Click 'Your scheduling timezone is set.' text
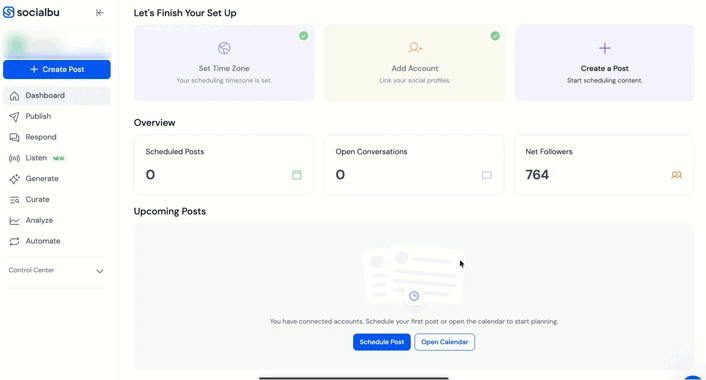Screen dimensions: 706x380 pos(224,81)
